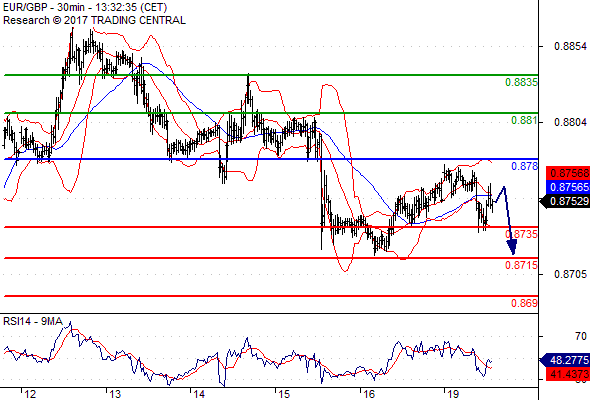Select the blue 0.87565 price tag

tap(568, 187)
